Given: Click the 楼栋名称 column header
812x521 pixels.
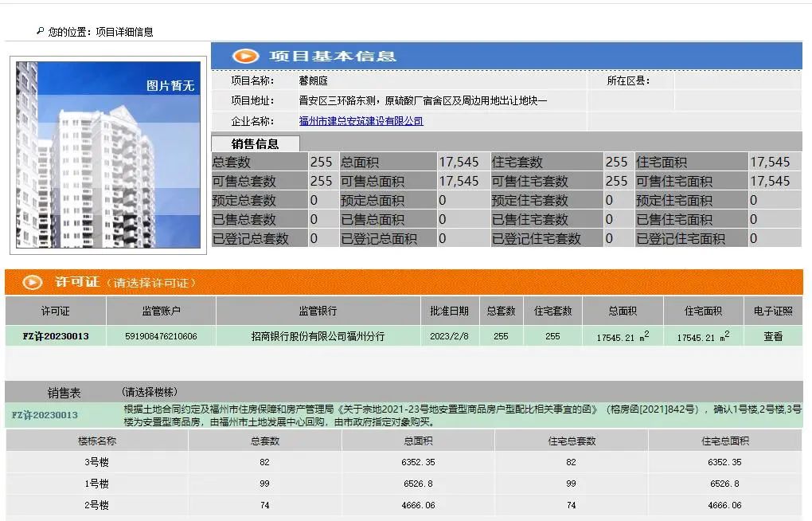Looking at the screenshot, I should coord(97,441).
